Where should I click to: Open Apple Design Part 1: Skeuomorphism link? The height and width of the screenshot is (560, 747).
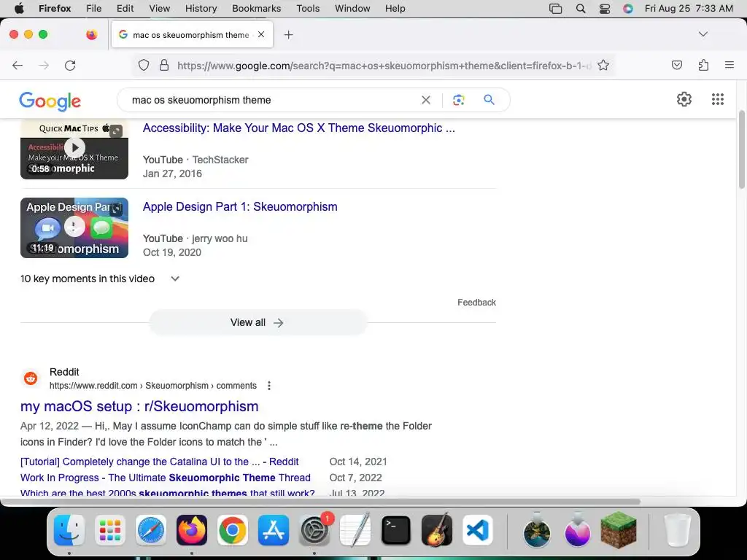point(240,206)
